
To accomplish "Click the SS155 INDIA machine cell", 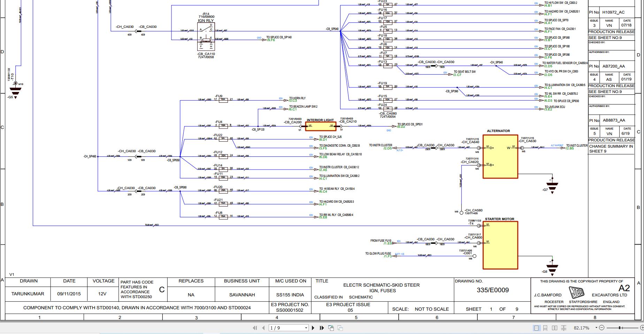I will click(290, 295).
